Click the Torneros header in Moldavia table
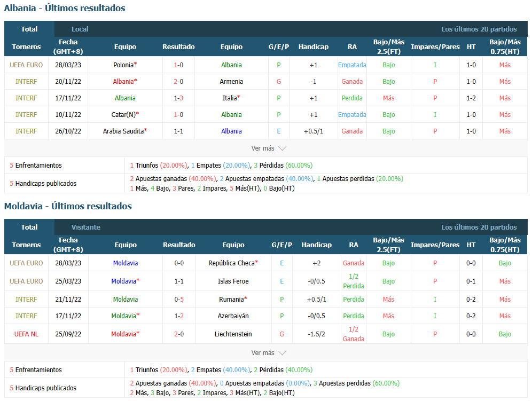The image size is (532, 401). (x=26, y=245)
